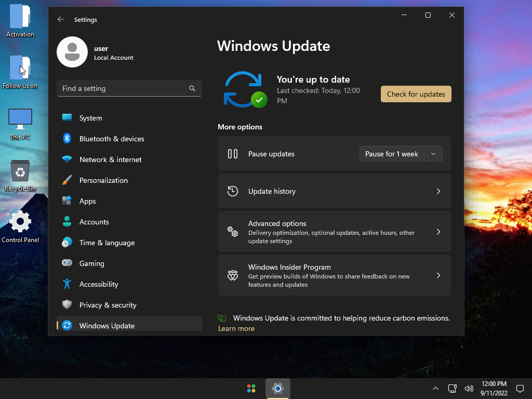The height and width of the screenshot is (399, 532).
Task: Open the Windows Insider Program row
Action: (x=334, y=275)
